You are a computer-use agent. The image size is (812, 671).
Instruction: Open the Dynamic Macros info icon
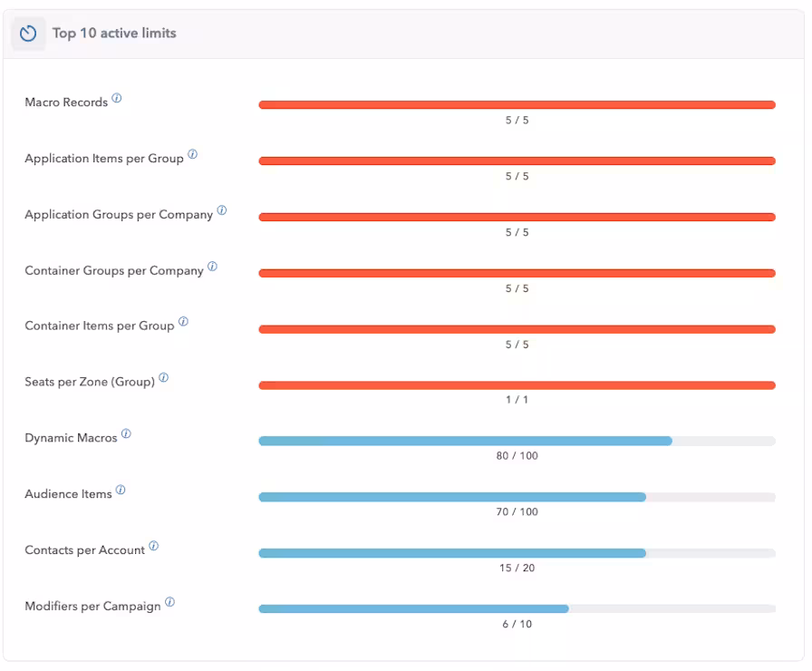click(x=126, y=434)
